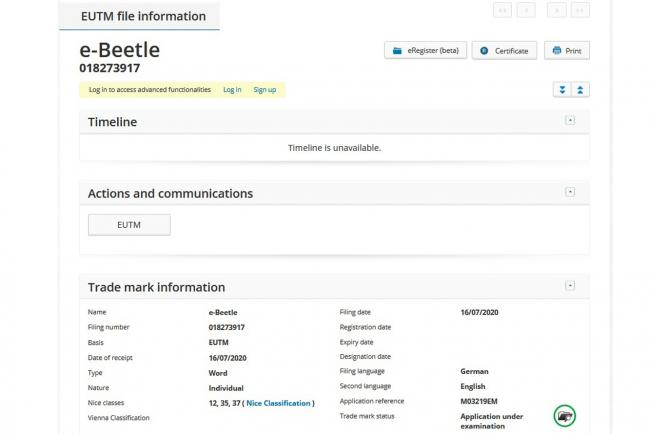The width and height of the screenshot is (650, 434).
Task: Click the Filing language value German
Action: (474, 371)
